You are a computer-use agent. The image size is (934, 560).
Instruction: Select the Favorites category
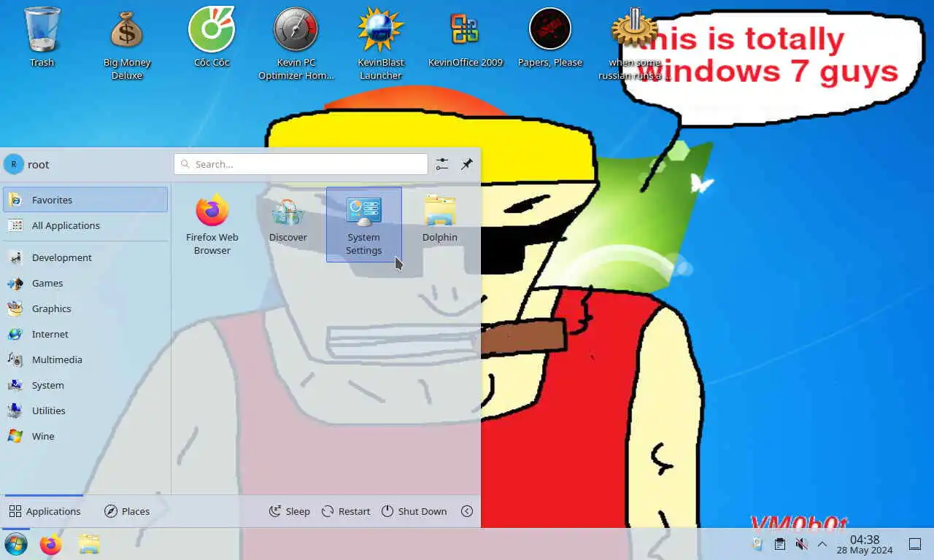tap(85, 200)
